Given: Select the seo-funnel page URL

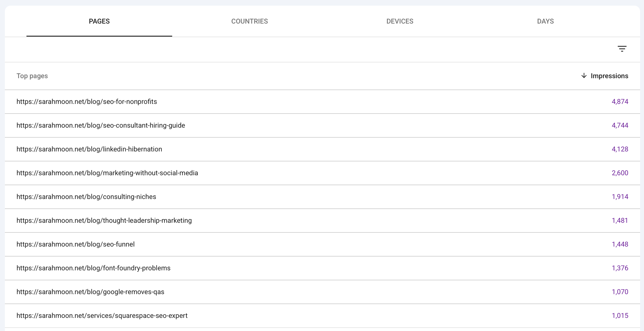Looking at the screenshot, I should (75, 244).
